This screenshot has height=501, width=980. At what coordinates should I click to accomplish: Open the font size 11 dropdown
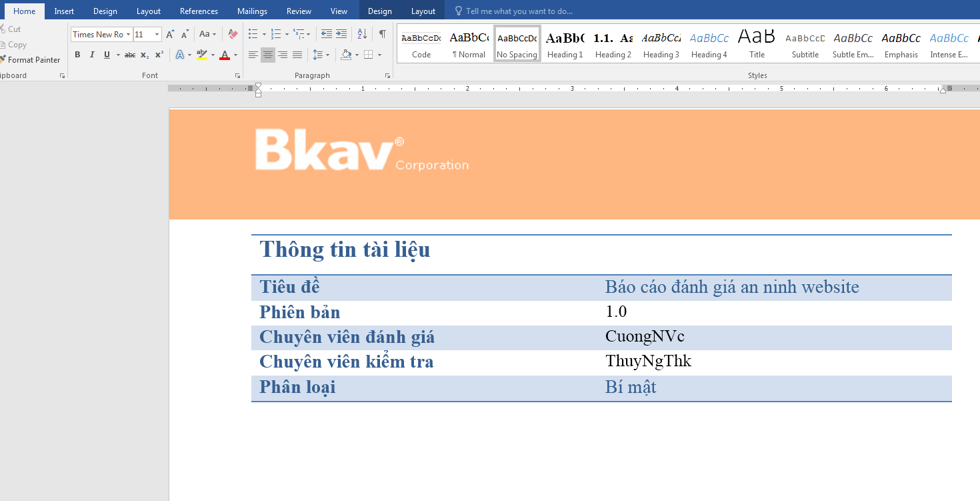[x=157, y=35]
